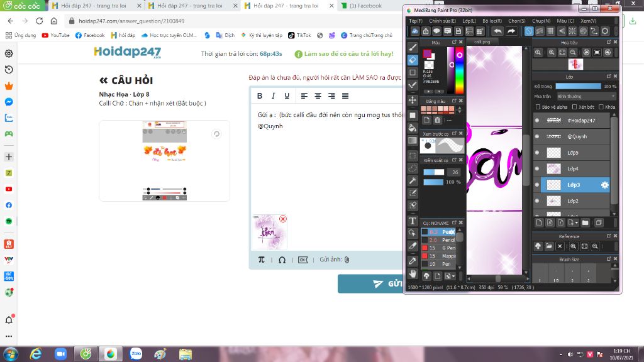
Task: Open the Lớp3 layer settings gear
Action: point(604,185)
